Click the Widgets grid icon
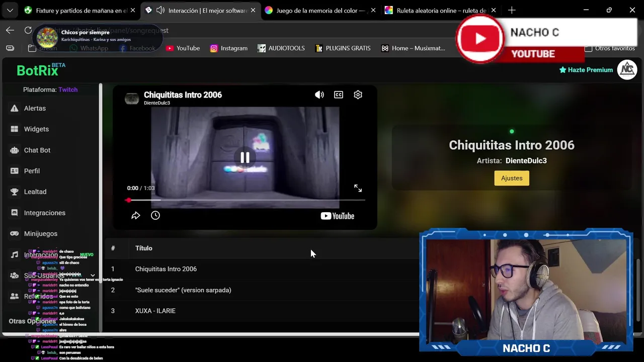This screenshot has height=362, width=644. click(14, 129)
